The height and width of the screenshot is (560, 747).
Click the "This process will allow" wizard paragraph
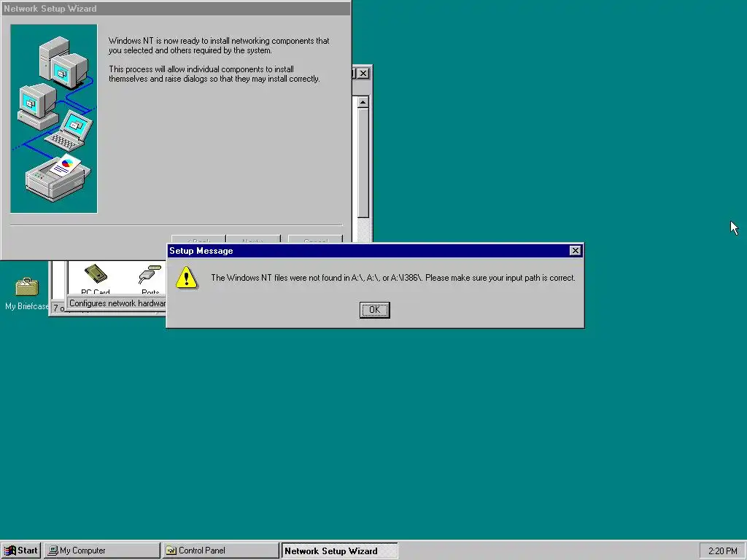[214, 74]
